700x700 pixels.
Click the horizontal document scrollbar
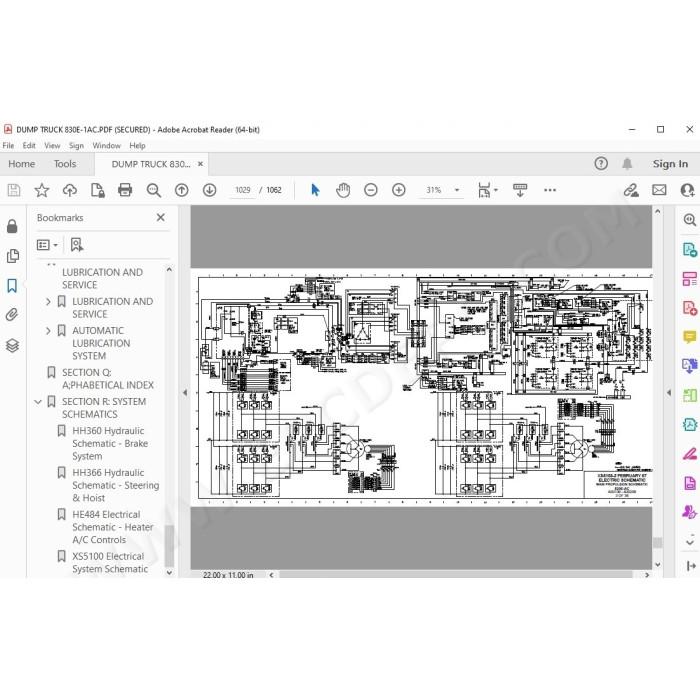[x=456, y=575]
